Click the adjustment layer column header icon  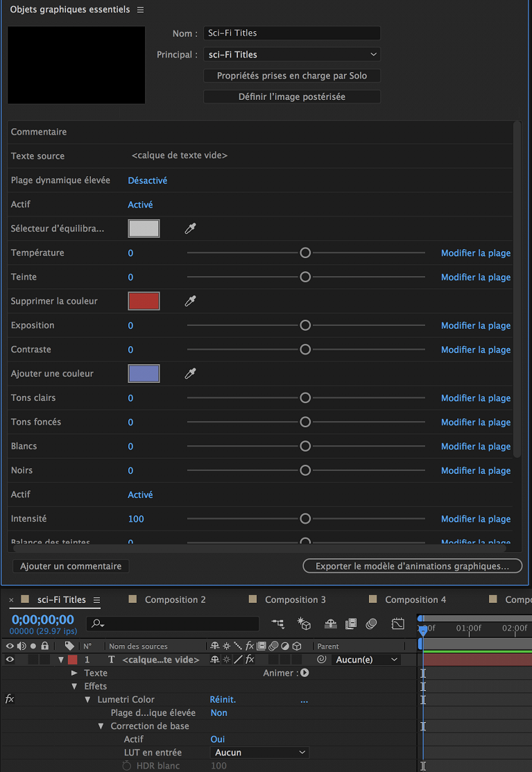[285, 646]
